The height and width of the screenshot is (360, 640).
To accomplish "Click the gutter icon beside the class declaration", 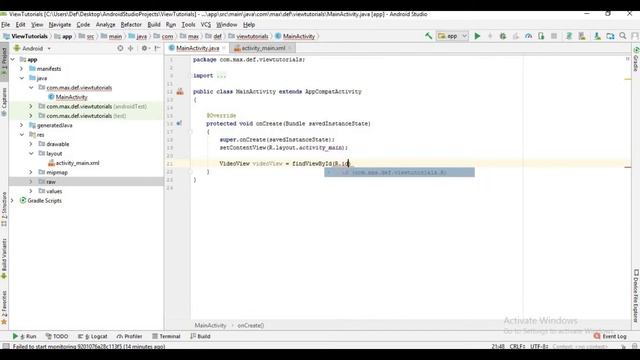I will (180, 91).
